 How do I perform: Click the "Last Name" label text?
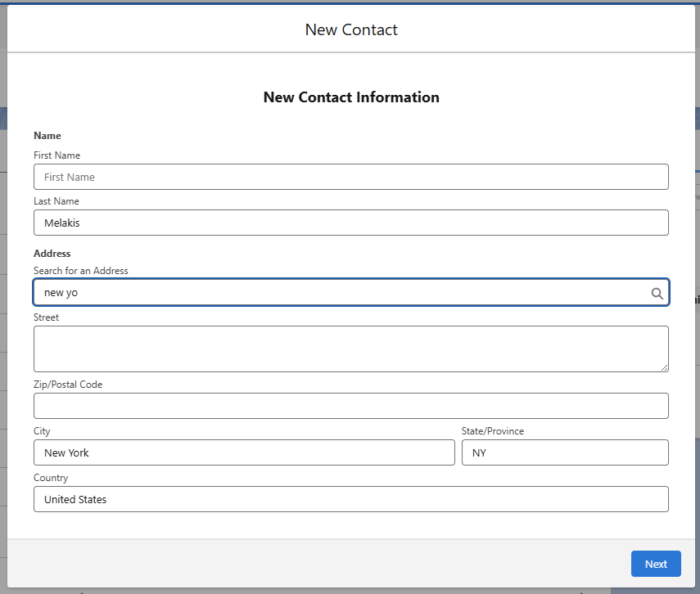point(56,201)
